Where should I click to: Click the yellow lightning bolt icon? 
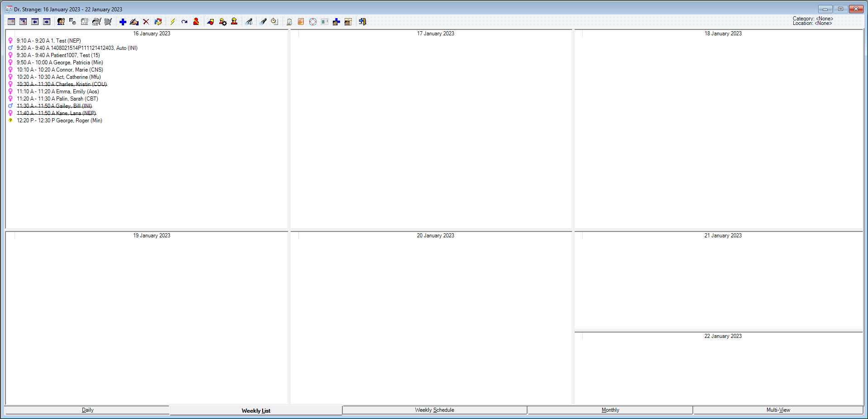pos(173,22)
